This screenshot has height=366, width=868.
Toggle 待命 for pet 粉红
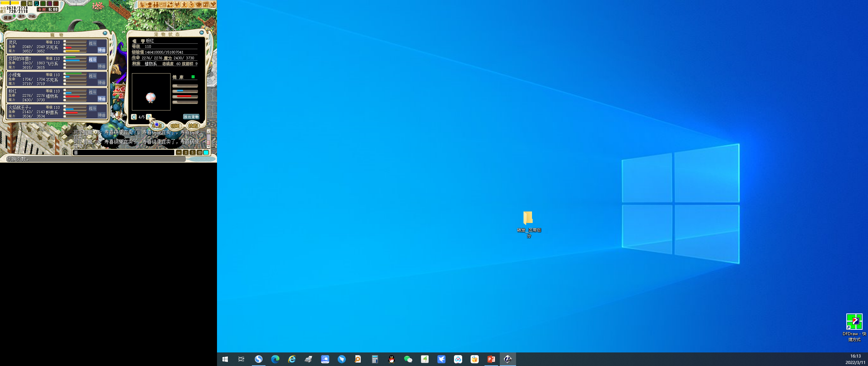102,99
